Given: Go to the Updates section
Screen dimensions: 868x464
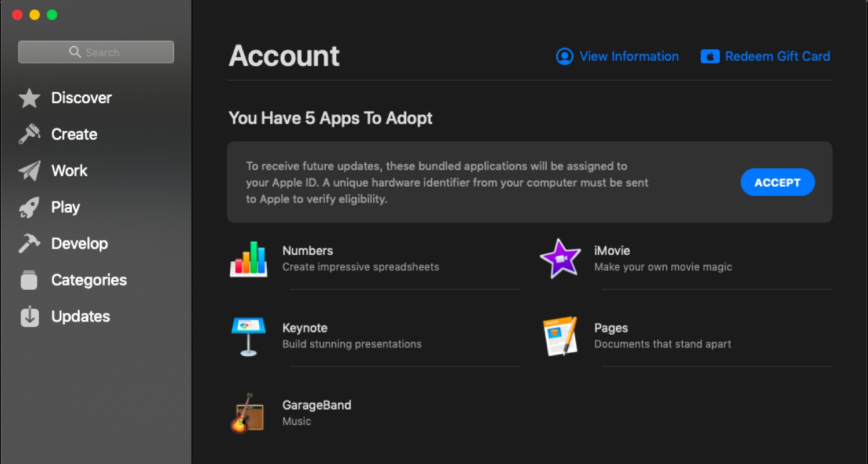Looking at the screenshot, I should click(x=80, y=316).
